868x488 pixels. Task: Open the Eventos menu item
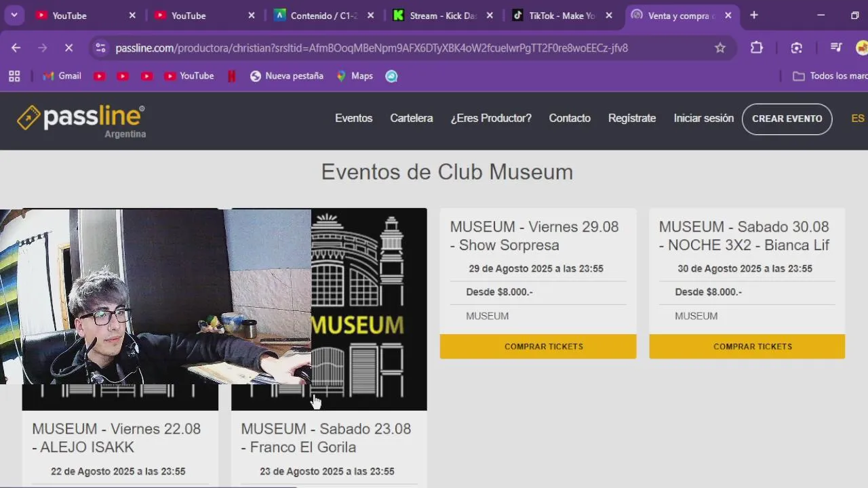coord(354,118)
